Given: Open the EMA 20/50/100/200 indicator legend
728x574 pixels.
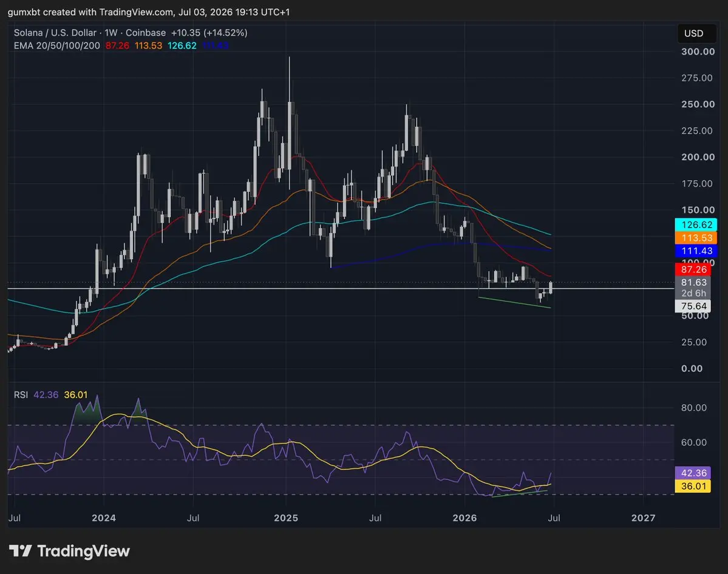Looking at the screenshot, I should (x=56, y=46).
